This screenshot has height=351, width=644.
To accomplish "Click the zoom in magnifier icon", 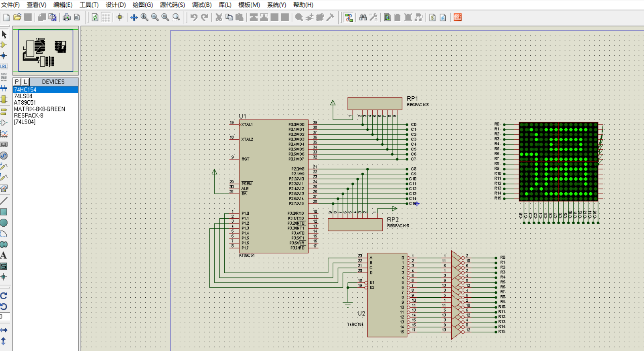I will point(145,17).
